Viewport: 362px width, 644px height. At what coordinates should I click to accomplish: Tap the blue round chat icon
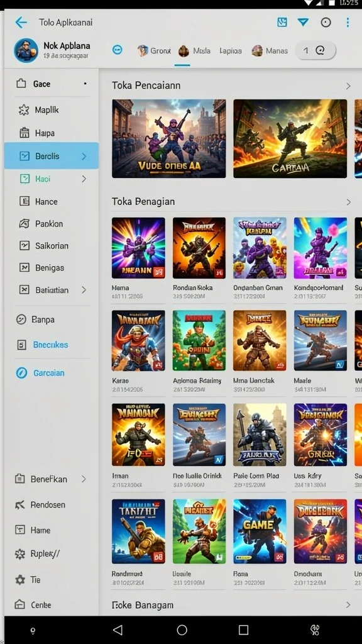118,50
